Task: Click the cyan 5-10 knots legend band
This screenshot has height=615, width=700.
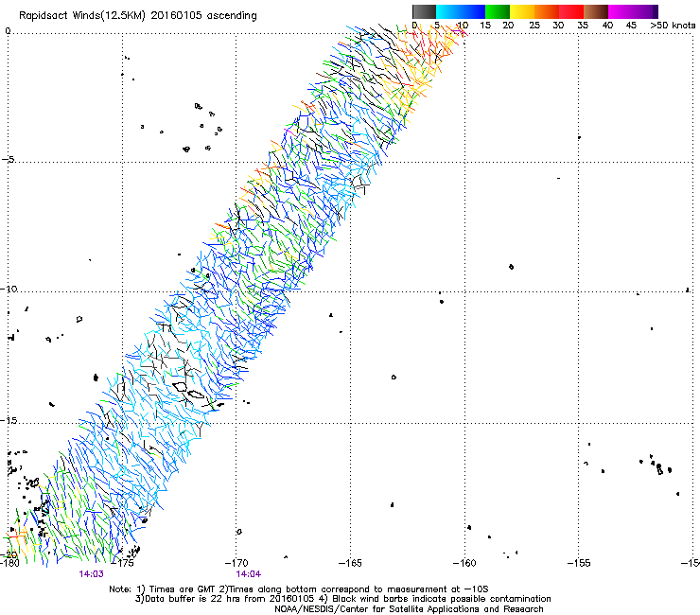Action: point(448,11)
